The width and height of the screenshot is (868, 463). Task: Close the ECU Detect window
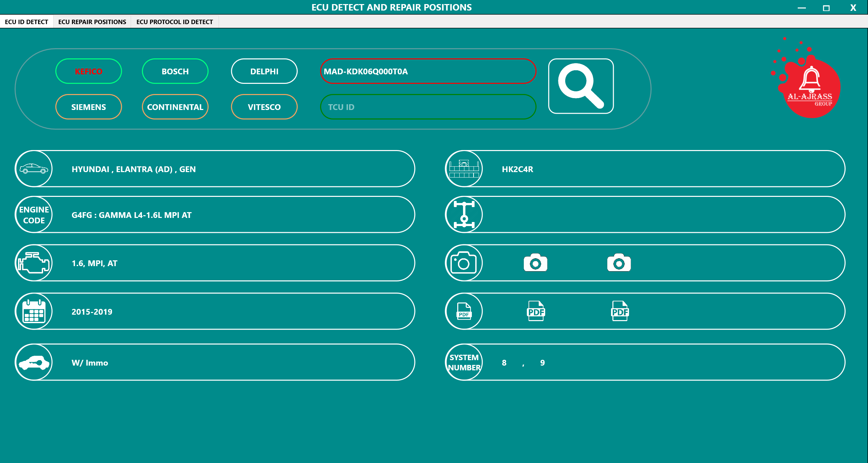click(x=853, y=7)
